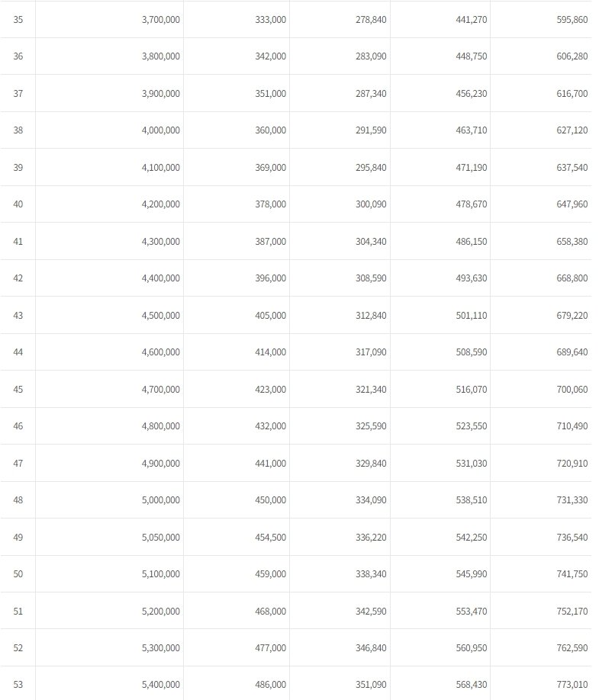This screenshot has height=700, width=599.
Task: Select the 317,090 value
Action: click(372, 352)
